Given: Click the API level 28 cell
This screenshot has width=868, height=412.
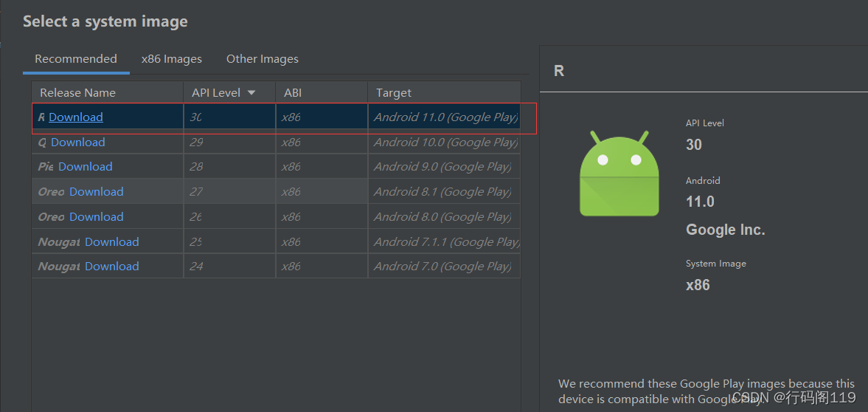Looking at the screenshot, I should point(229,166).
